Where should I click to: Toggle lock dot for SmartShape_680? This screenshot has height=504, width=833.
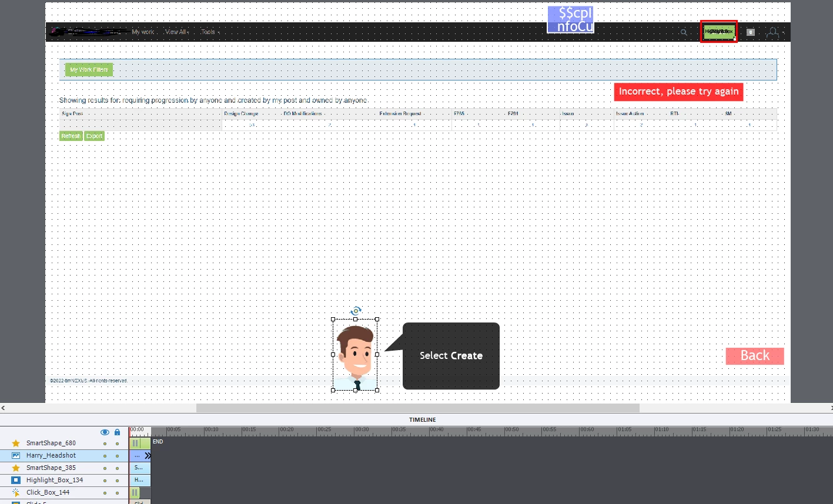[x=117, y=443]
